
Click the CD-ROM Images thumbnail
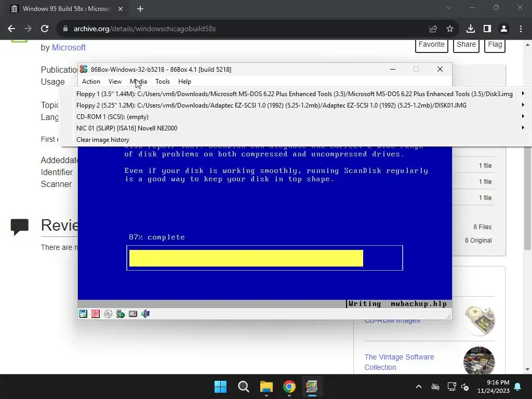coord(480,321)
